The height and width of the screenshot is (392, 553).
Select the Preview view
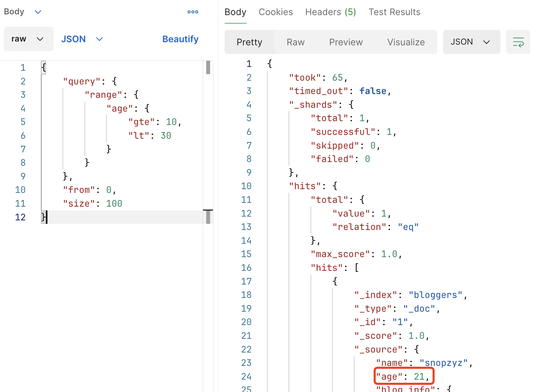(x=346, y=42)
